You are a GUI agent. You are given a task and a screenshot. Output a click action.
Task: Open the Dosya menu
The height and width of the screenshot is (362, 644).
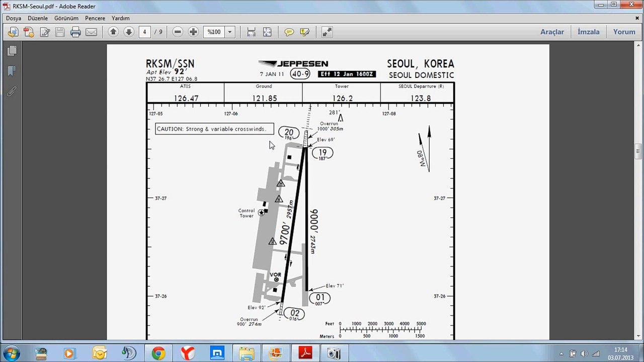click(x=14, y=18)
